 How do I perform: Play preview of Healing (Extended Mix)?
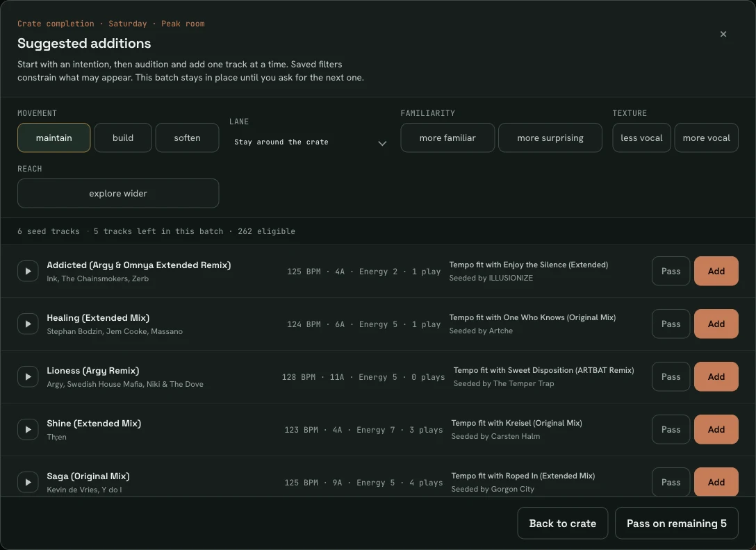coord(28,324)
